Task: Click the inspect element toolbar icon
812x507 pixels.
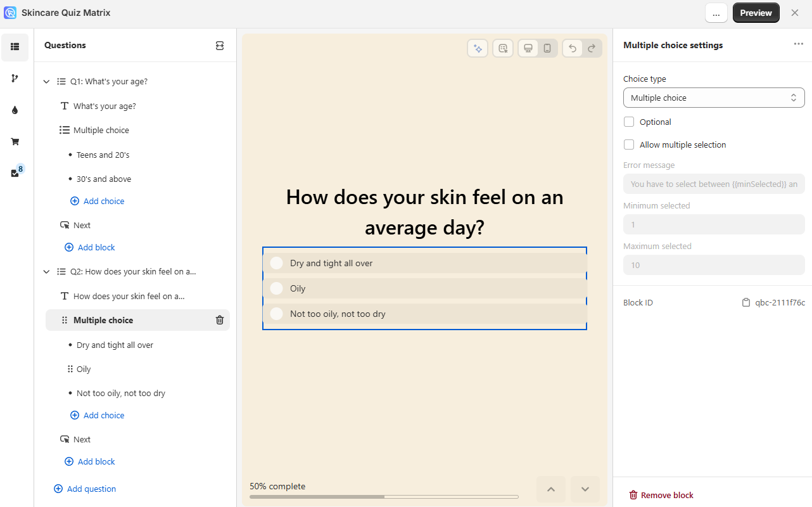Action: [503, 48]
